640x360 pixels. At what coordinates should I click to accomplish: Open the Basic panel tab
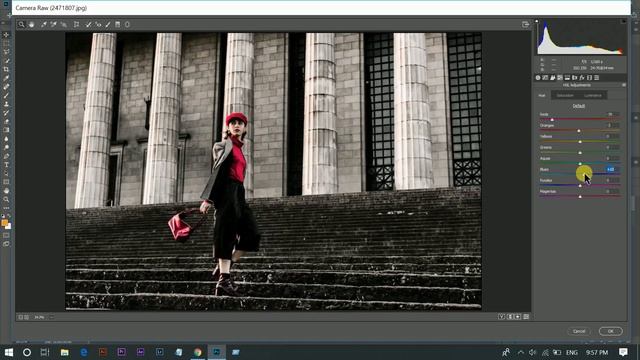(x=538, y=78)
